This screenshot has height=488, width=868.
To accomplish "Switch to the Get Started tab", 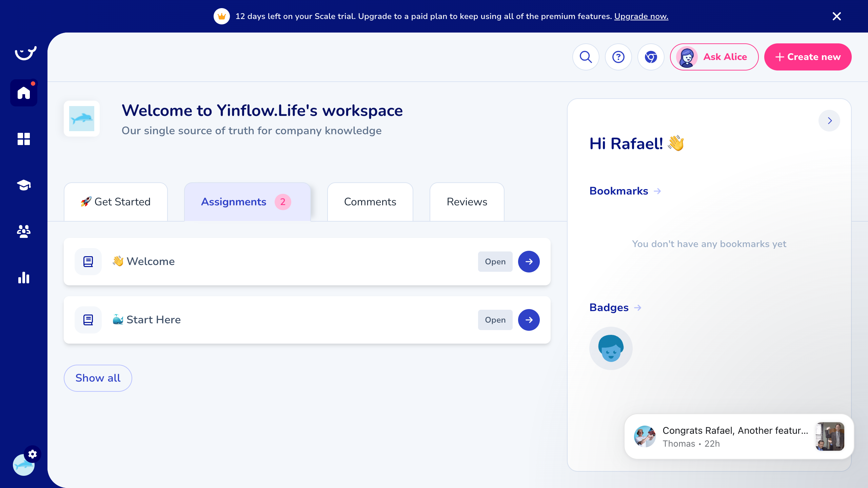I will [116, 202].
